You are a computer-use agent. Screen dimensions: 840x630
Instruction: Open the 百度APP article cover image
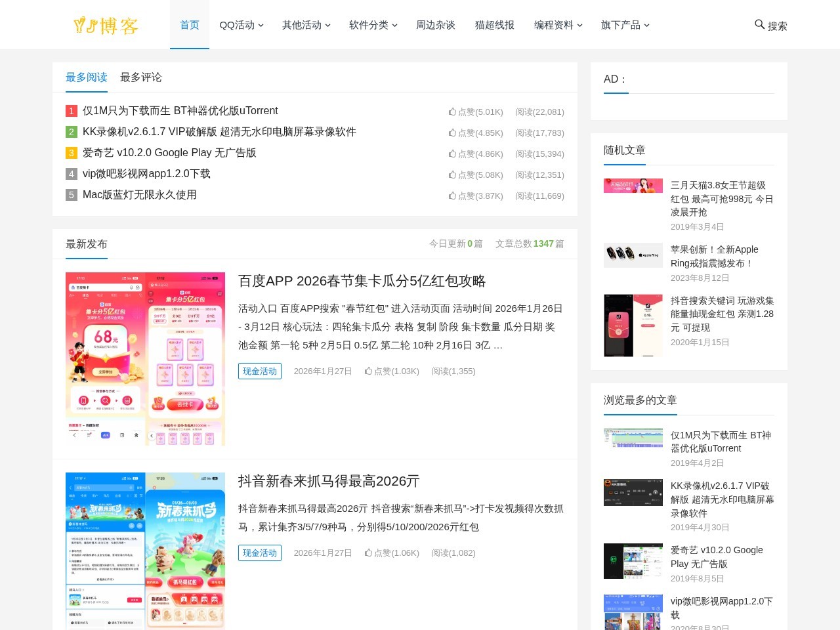[x=145, y=359]
